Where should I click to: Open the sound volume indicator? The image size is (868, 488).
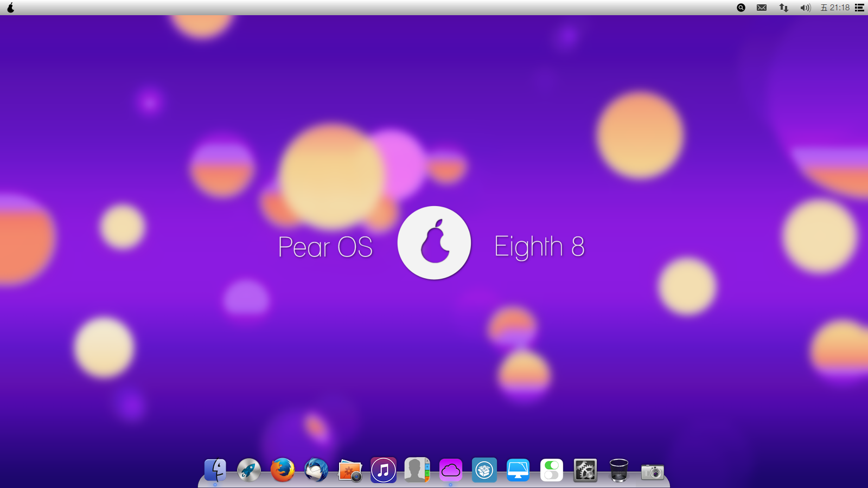pyautogui.click(x=806, y=8)
